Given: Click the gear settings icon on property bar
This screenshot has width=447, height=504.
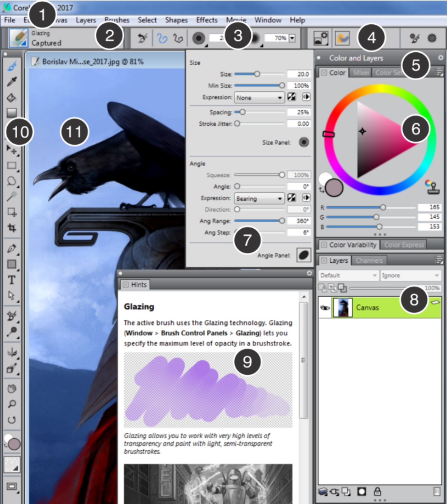Looking at the screenshot, I should (x=432, y=38).
